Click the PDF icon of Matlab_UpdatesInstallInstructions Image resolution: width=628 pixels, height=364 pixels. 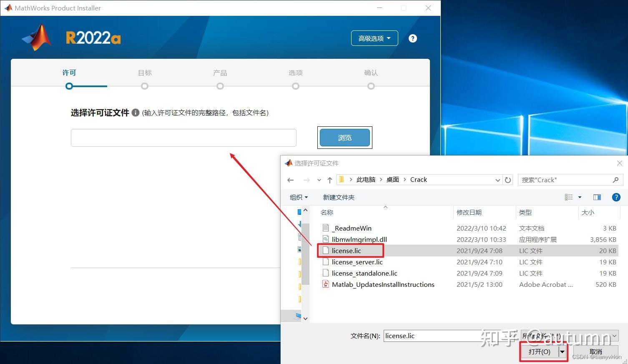[326, 284]
